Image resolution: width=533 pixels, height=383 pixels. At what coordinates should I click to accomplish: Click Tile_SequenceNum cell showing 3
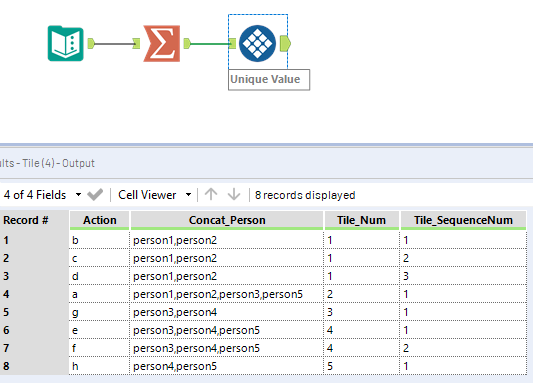(x=464, y=276)
